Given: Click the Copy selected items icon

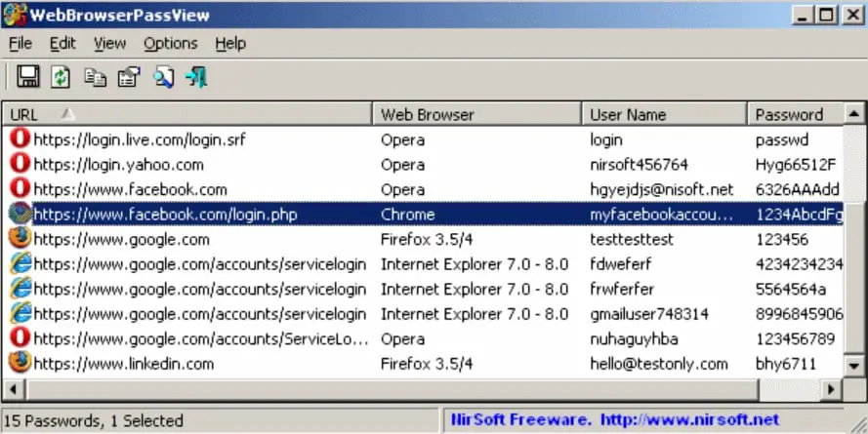Looking at the screenshot, I should click(95, 77).
